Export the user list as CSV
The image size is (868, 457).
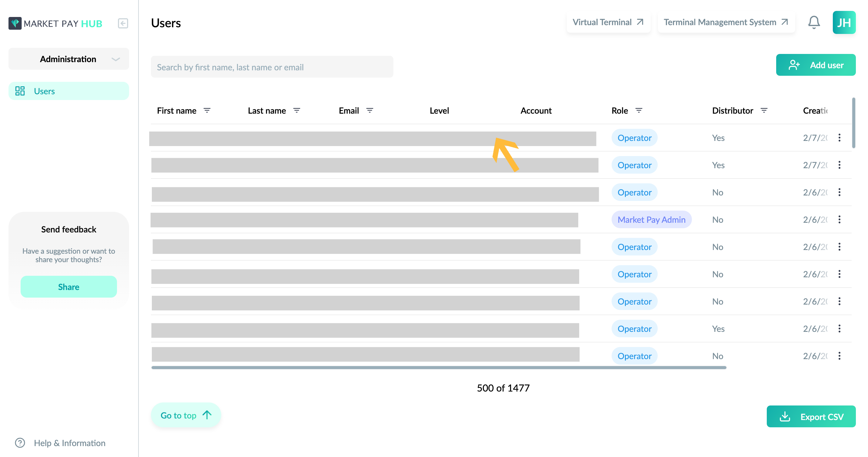(811, 417)
